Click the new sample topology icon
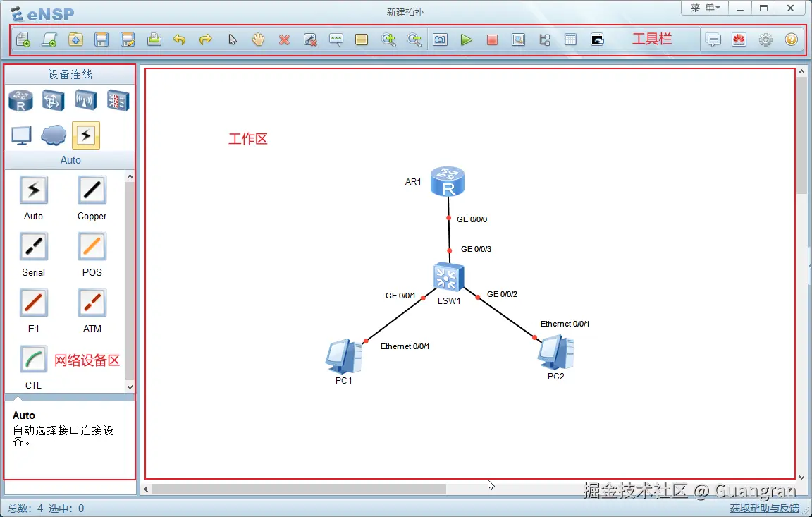The height and width of the screenshot is (517, 812). click(49, 39)
